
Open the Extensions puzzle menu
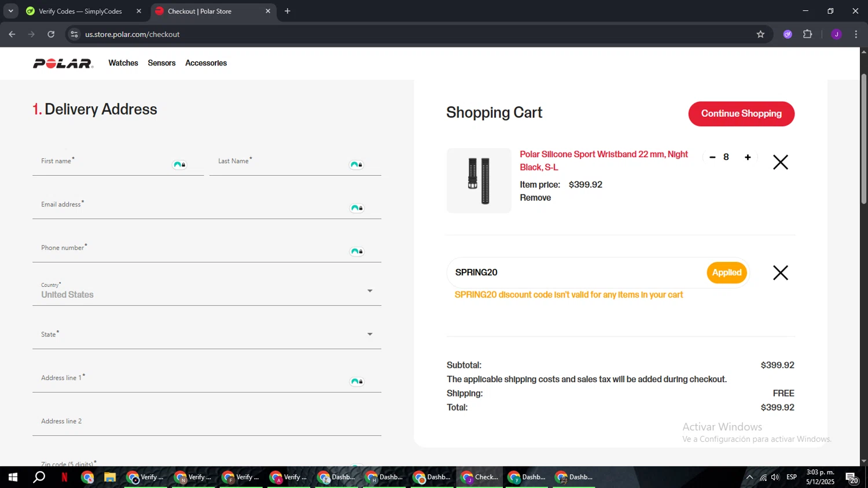pos(808,34)
